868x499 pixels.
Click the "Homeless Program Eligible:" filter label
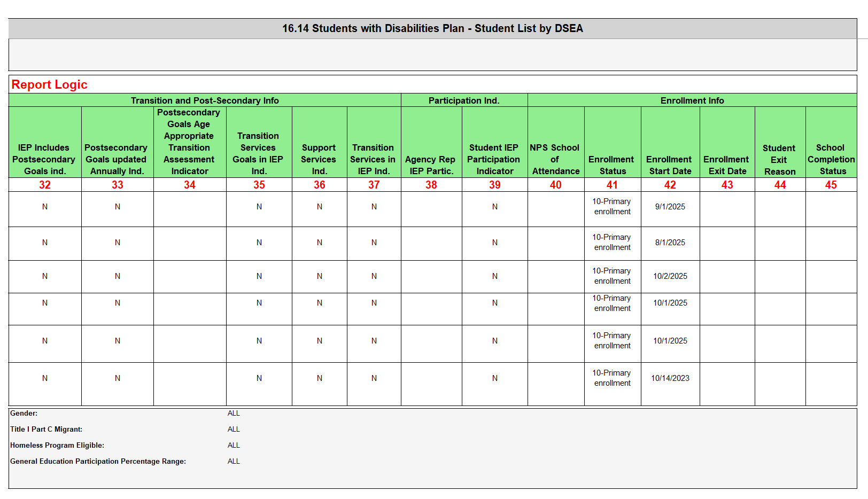(x=57, y=445)
